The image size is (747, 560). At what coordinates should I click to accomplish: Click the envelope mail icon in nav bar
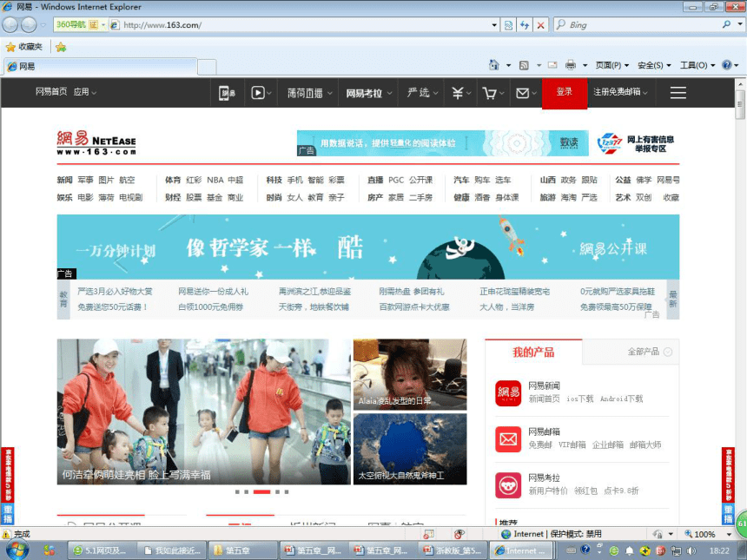523,93
